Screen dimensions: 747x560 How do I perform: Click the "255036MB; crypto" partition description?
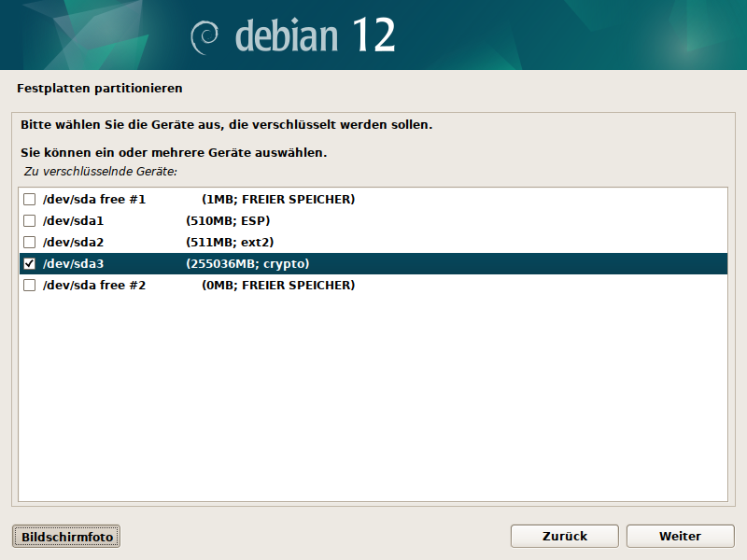[x=247, y=264]
